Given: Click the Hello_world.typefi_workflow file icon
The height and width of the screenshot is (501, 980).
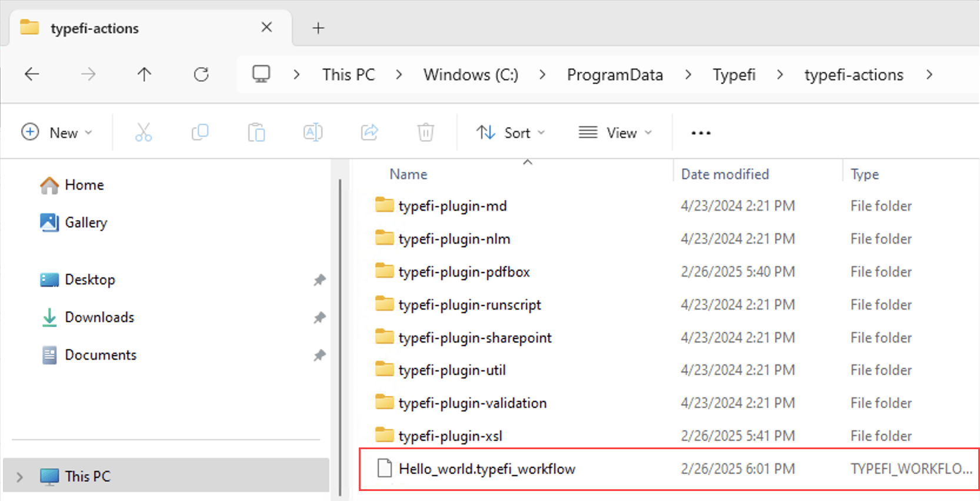Looking at the screenshot, I should pos(385,468).
